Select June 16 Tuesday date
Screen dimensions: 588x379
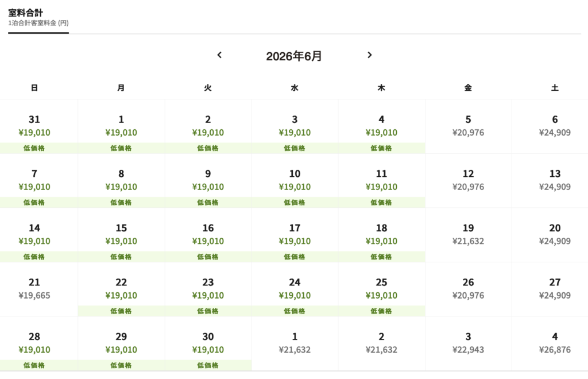(x=208, y=235)
